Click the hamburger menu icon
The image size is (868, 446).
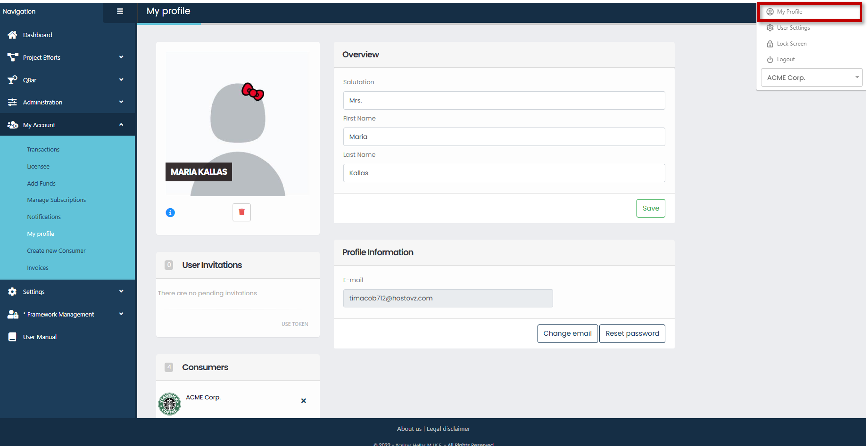pos(120,11)
